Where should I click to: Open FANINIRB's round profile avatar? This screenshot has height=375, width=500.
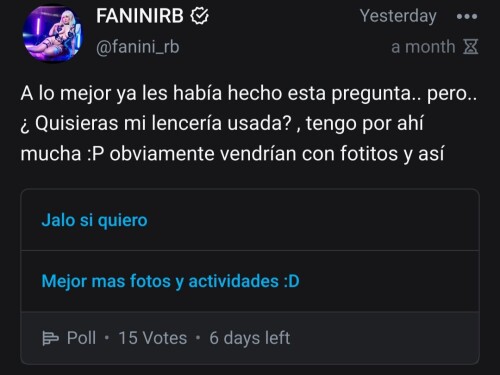coord(52,34)
